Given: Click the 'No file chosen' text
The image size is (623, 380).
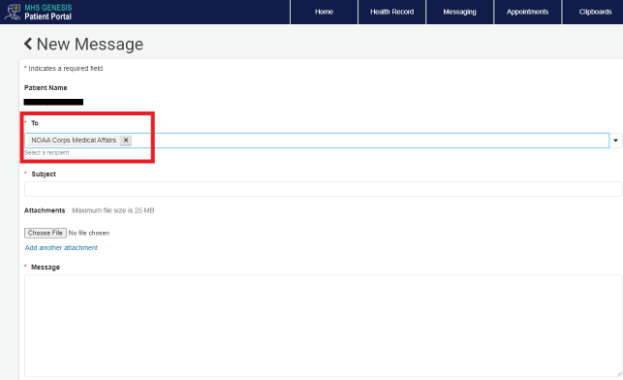Looking at the screenshot, I should 89,233.
